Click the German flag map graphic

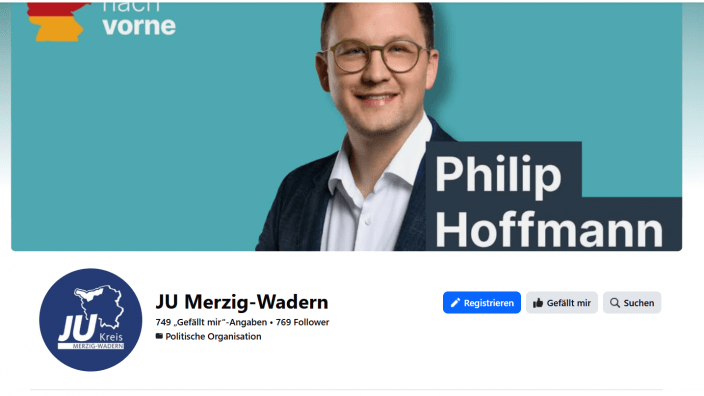click(57, 22)
